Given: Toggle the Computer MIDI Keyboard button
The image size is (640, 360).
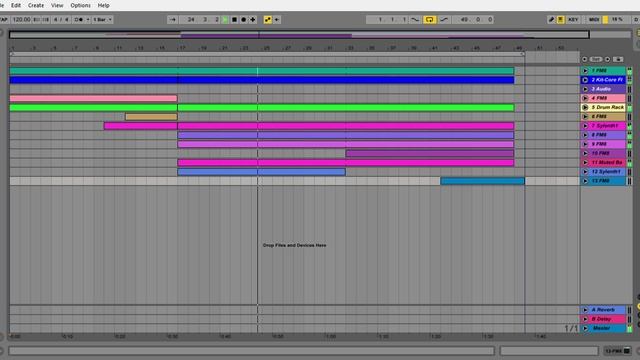Looking at the screenshot, I should tap(561, 20).
